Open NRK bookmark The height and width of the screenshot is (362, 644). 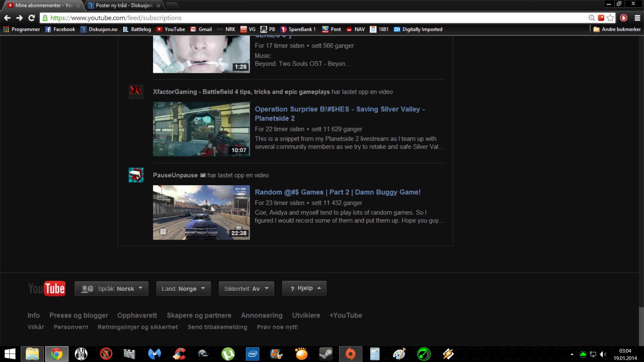tap(226, 29)
